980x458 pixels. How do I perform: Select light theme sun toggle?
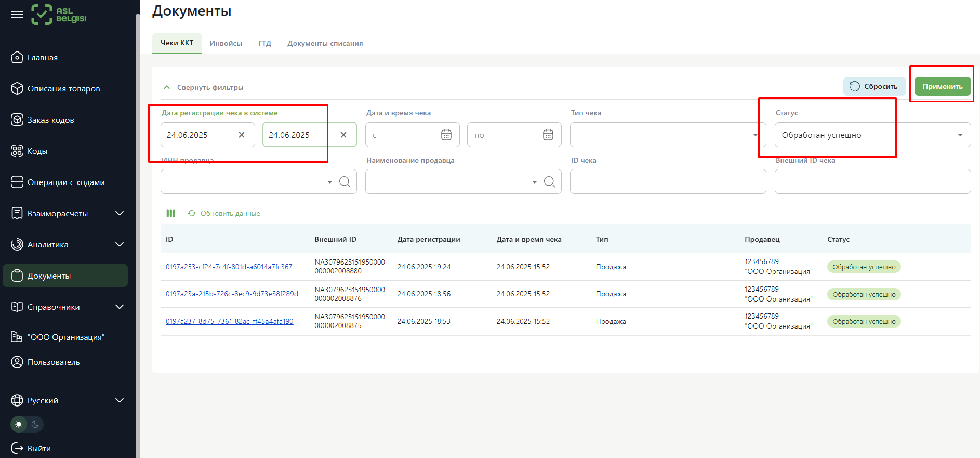pyautogui.click(x=19, y=424)
